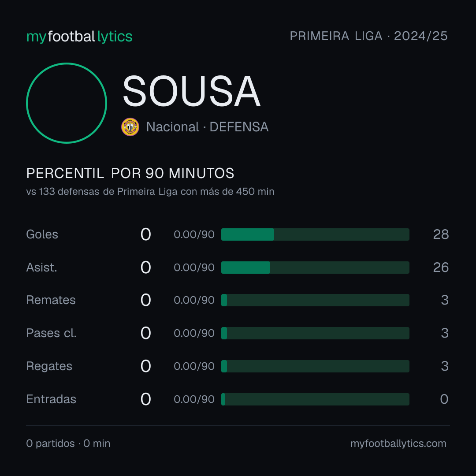Click the green player photo circle
Image resolution: width=476 pixels, height=476 pixels.
tap(67, 103)
